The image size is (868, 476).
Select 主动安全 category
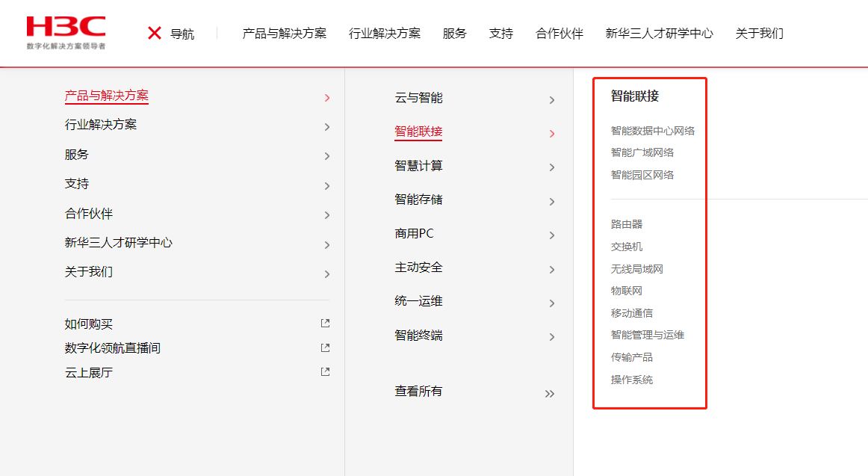tap(418, 268)
